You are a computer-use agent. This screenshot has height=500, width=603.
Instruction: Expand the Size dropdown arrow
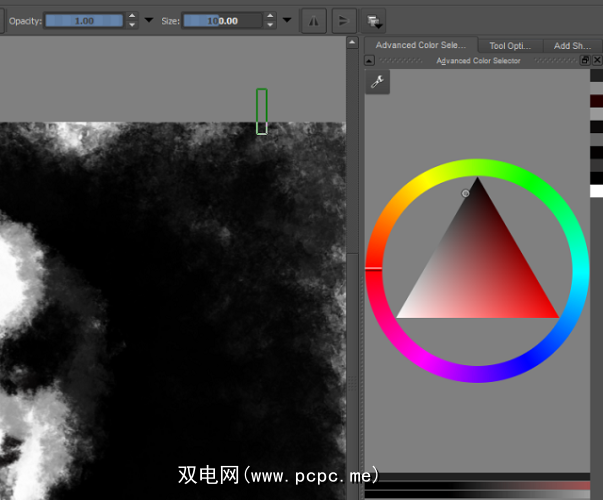[x=287, y=20]
